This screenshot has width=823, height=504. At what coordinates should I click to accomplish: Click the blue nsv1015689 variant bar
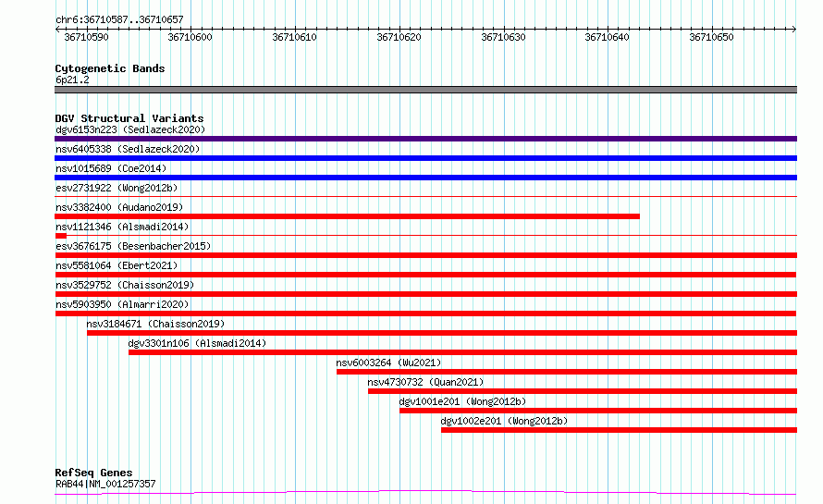[x=425, y=178]
